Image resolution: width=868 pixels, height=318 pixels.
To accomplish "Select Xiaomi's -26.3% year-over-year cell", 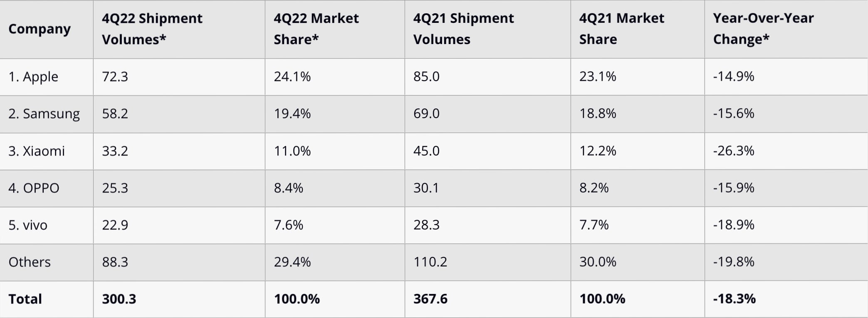I will (733, 151).
